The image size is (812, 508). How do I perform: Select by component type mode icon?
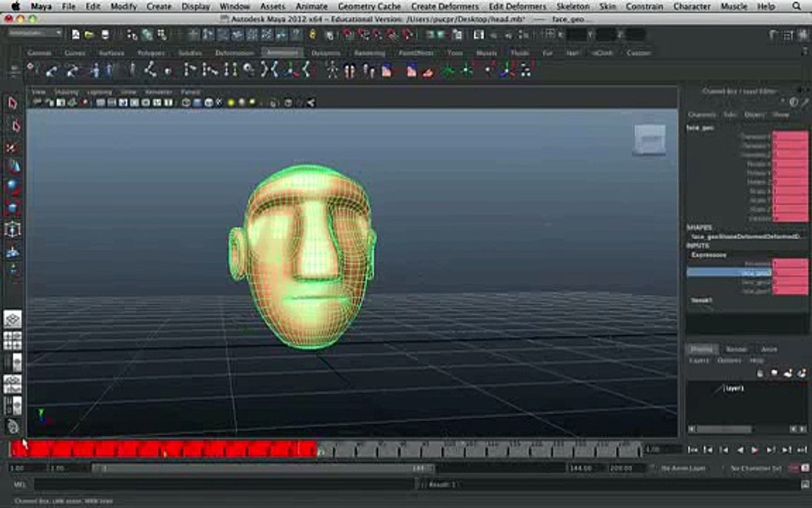[162, 35]
